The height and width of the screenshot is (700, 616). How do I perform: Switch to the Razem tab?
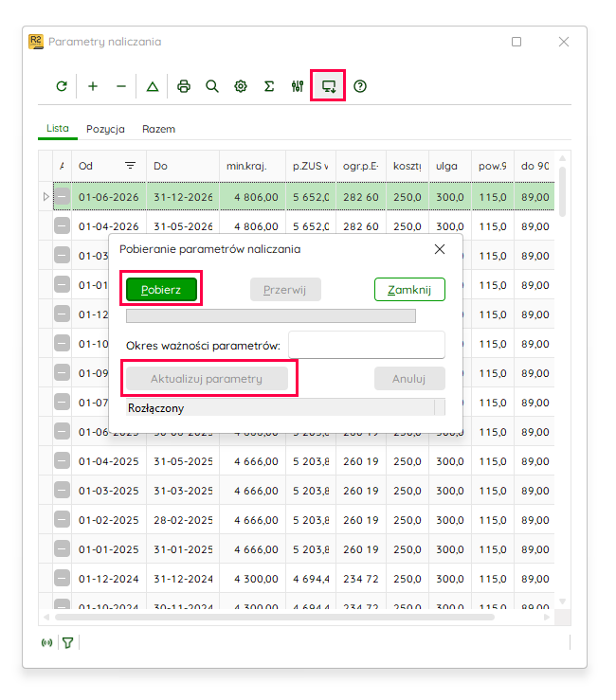click(158, 129)
